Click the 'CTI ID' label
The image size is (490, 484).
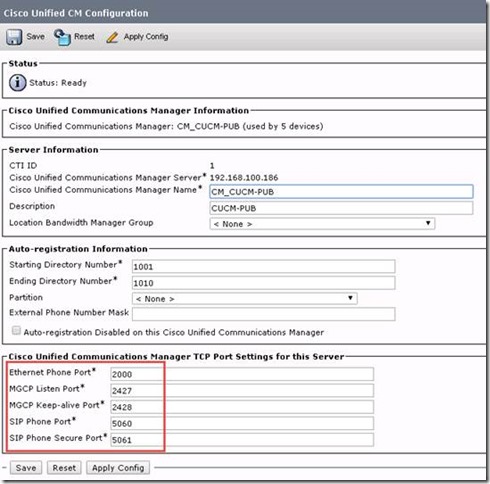[23, 165]
